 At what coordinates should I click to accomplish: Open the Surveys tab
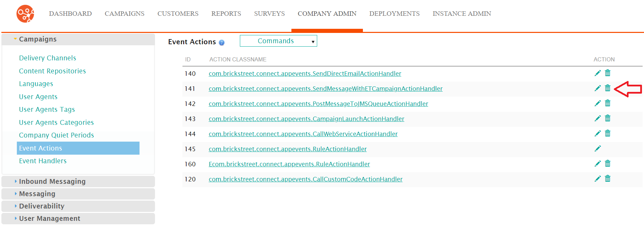pos(269,14)
